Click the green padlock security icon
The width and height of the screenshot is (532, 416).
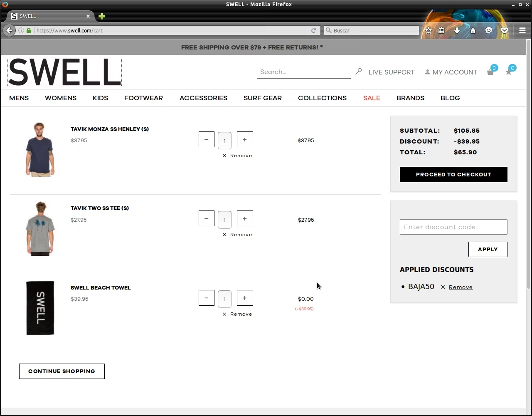(29, 30)
